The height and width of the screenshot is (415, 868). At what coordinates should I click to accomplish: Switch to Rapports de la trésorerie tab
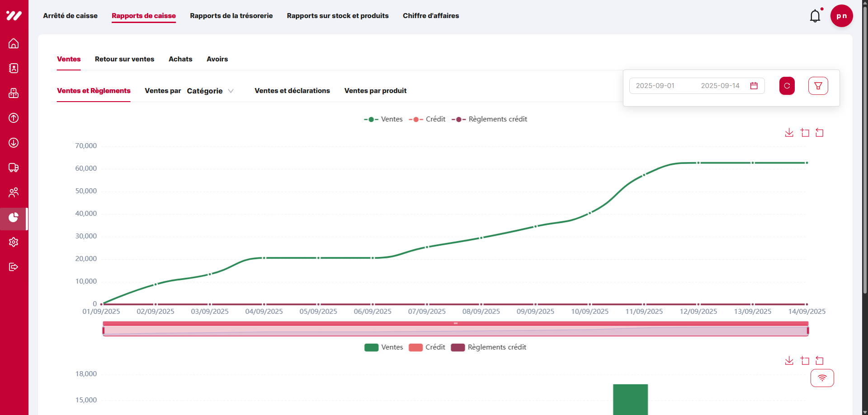point(231,16)
